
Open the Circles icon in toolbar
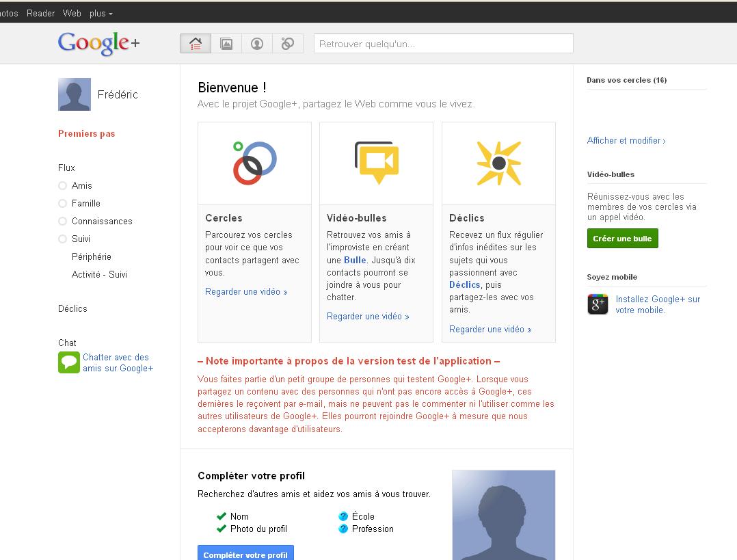click(288, 44)
